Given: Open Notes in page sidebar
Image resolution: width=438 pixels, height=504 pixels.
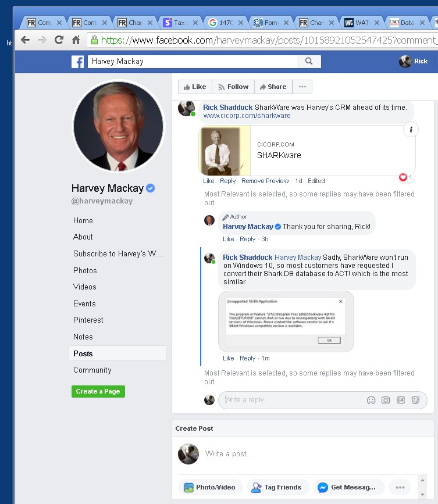Looking at the screenshot, I should [83, 337].
